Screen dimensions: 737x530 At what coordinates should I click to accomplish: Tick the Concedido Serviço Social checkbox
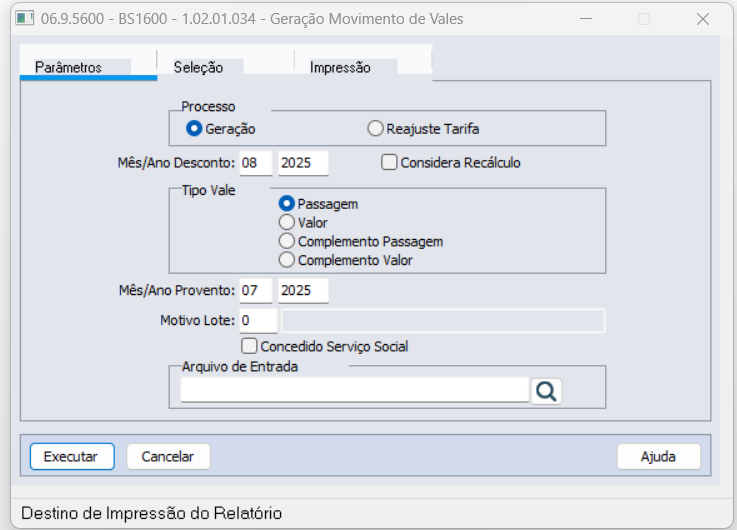[x=249, y=346]
